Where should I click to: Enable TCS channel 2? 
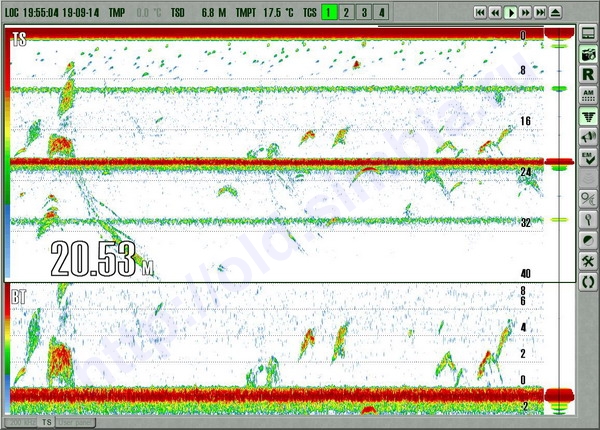pyautogui.click(x=347, y=12)
